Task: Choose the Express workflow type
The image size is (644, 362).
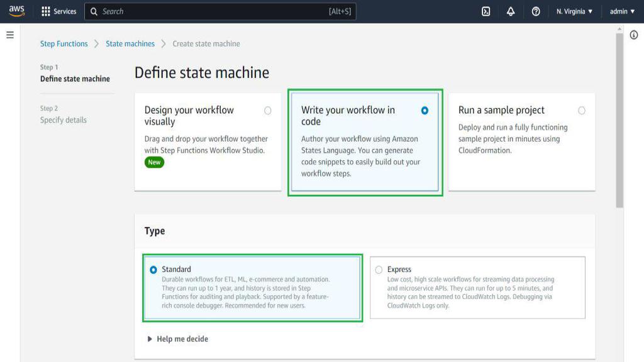Action: click(379, 270)
